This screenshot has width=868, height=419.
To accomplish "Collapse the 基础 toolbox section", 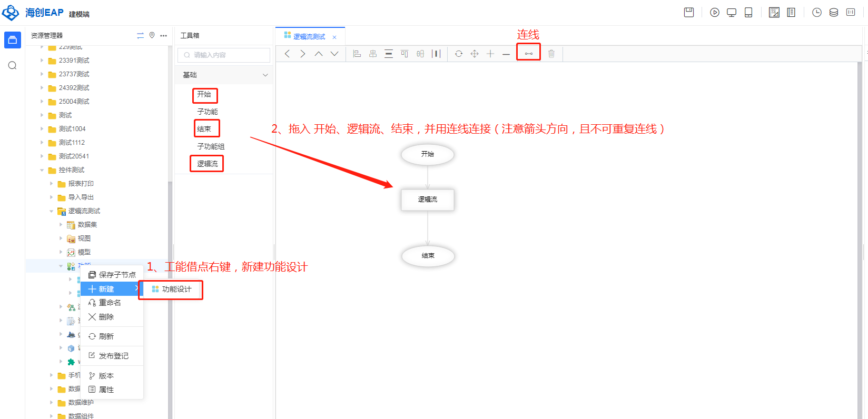I will 265,75.
